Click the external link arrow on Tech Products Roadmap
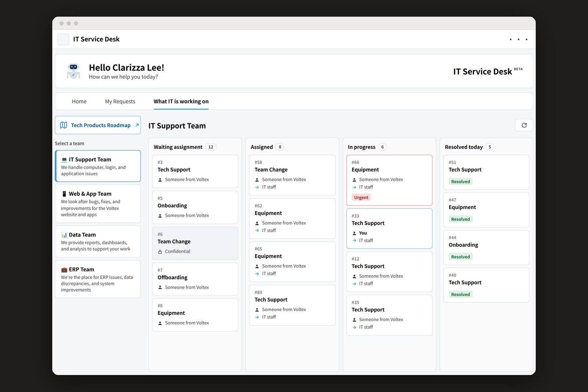This screenshot has width=588, height=392. point(137,125)
